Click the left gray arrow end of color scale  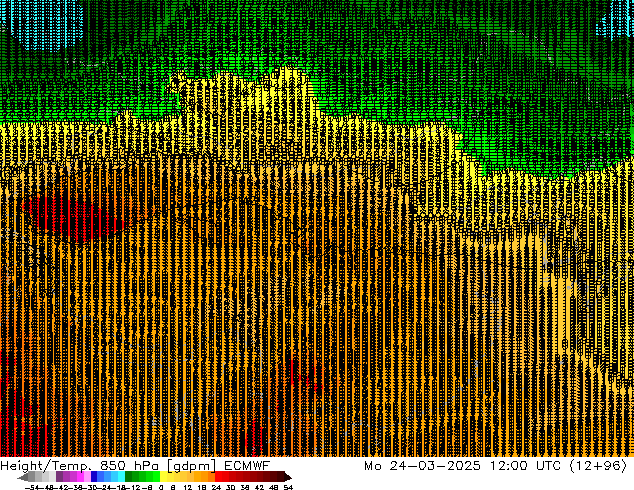pos(22,477)
